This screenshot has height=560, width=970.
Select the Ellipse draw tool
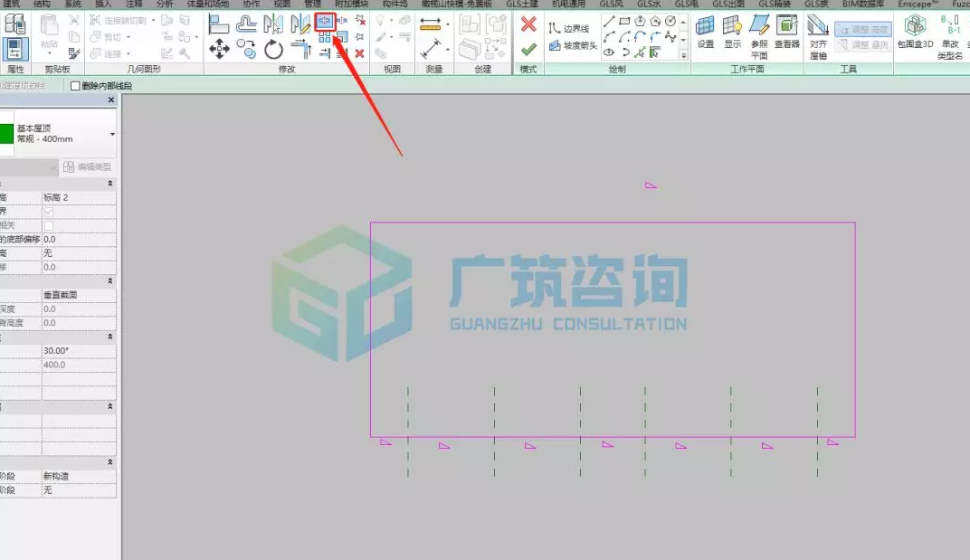click(609, 52)
